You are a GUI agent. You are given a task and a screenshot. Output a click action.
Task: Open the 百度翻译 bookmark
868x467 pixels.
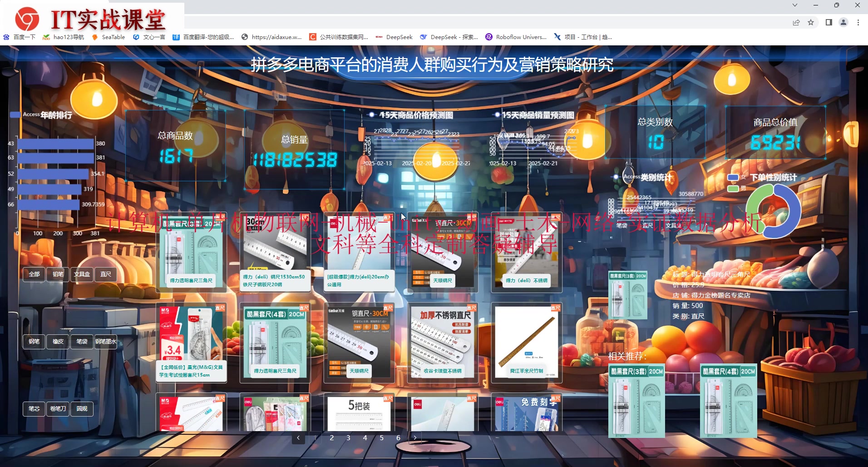pos(203,37)
